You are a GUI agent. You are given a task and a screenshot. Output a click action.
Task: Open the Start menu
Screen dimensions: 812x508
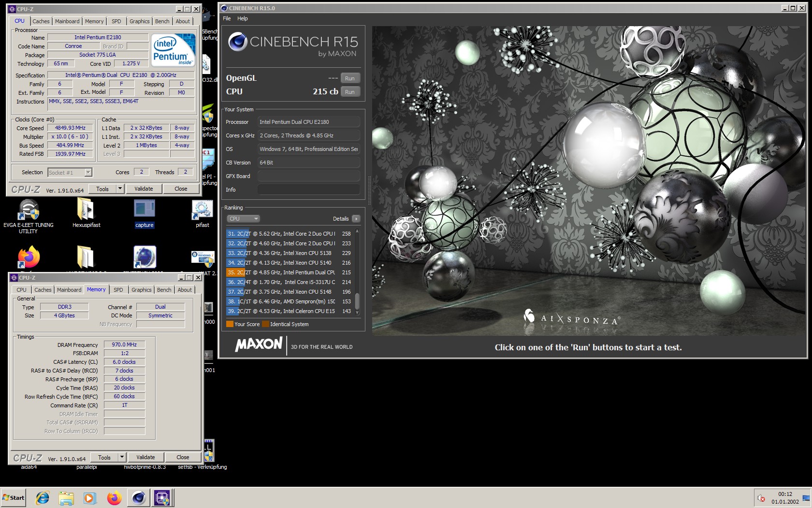tap(14, 498)
